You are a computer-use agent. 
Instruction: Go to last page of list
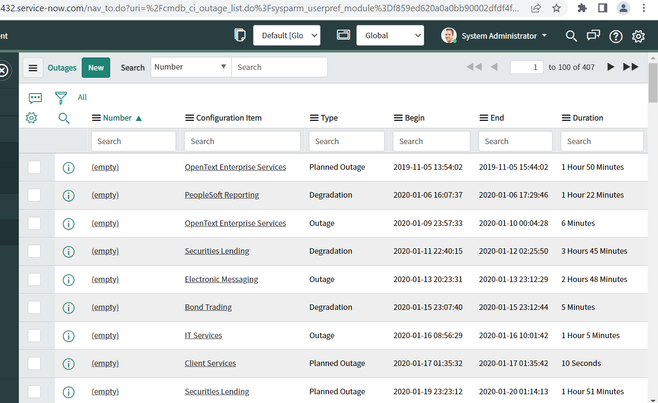point(631,67)
